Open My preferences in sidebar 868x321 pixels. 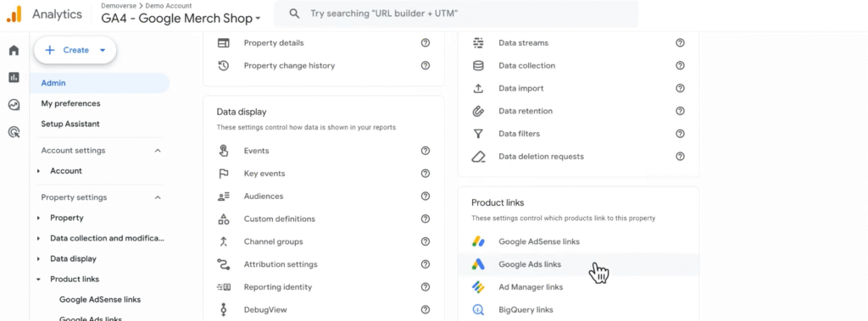tap(70, 103)
